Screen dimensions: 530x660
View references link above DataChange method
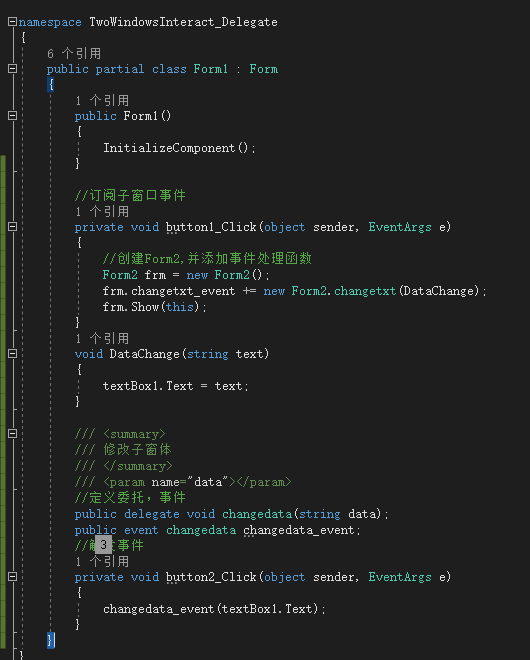(x=102, y=339)
